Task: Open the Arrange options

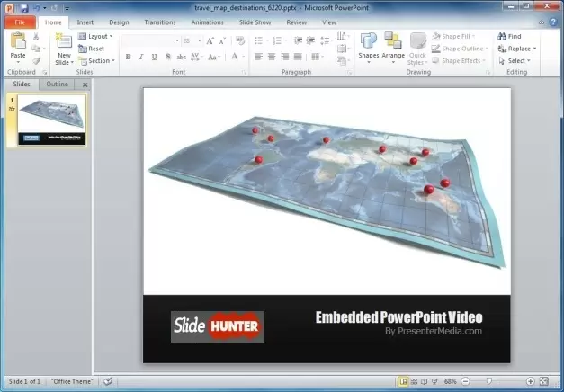Action: point(393,45)
